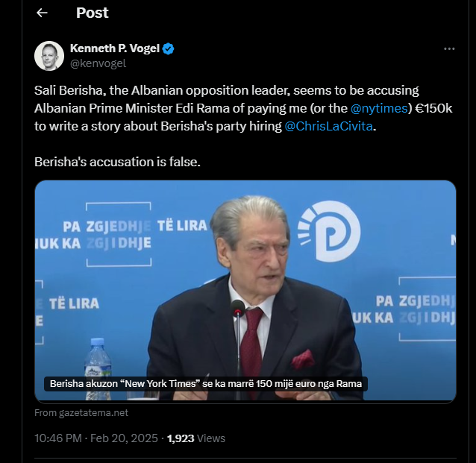This screenshot has height=463, width=476.
Task: Open the post's more options ellipsis
Action: click(449, 48)
